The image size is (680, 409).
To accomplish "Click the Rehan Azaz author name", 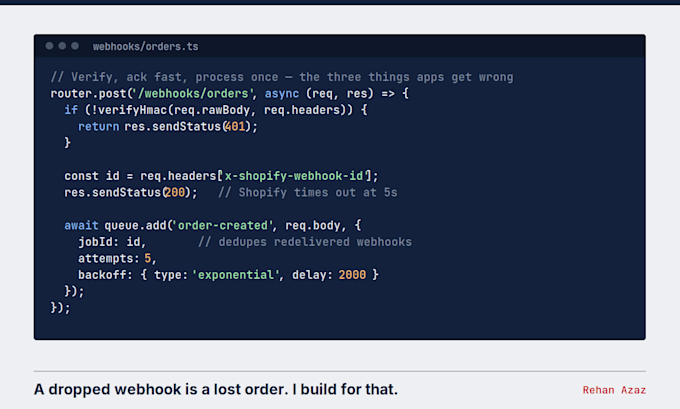I will coord(614,390).
